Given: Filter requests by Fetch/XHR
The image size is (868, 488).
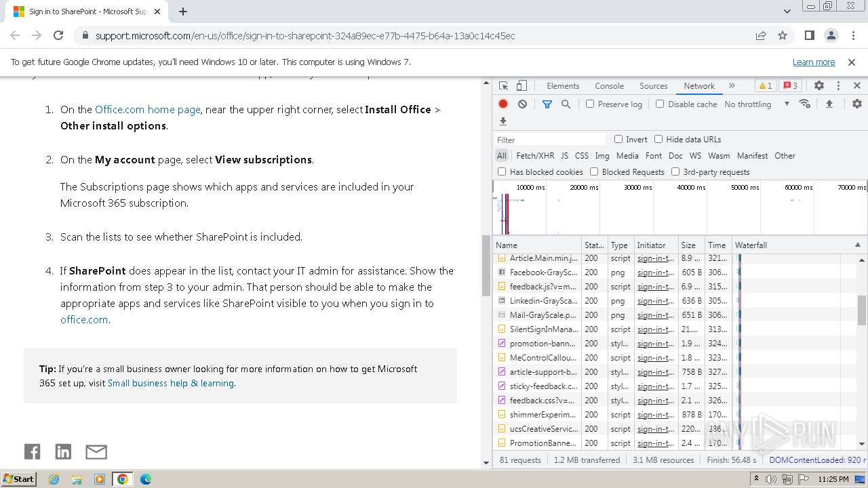Looking at the screenshot, I should point(535,156).
